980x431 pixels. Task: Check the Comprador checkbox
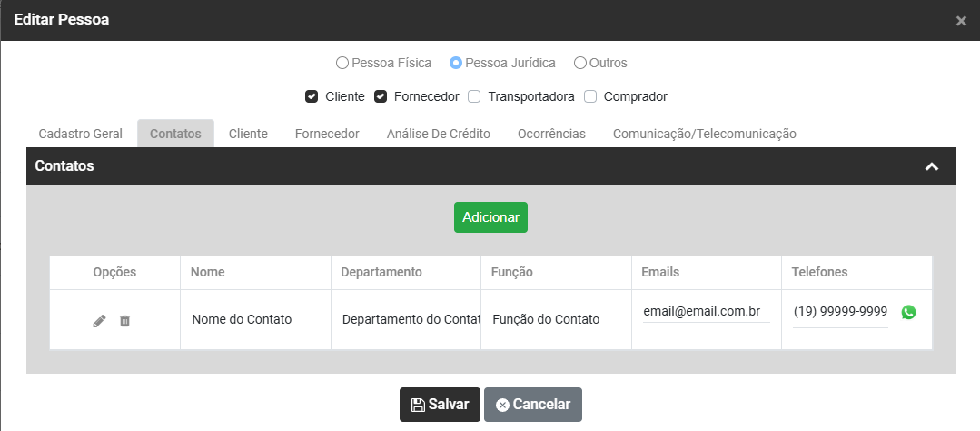tap(590, 96)
